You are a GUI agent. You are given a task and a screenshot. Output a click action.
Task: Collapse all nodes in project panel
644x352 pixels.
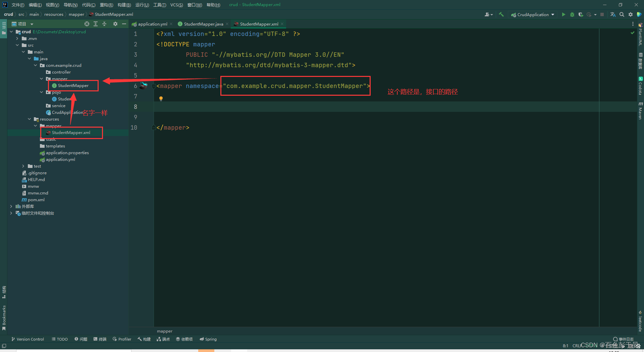click(x=104, y=24)
